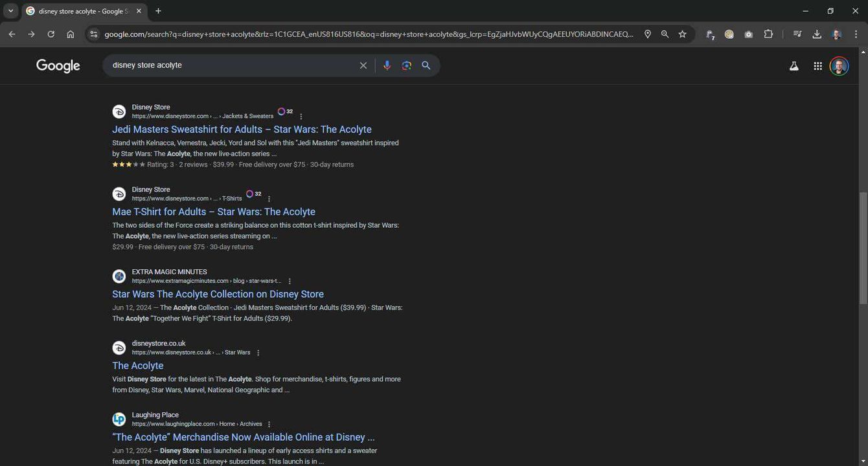Open the Chrome extensions puzzle icon

pyautogui.click(x=768, y=34)
